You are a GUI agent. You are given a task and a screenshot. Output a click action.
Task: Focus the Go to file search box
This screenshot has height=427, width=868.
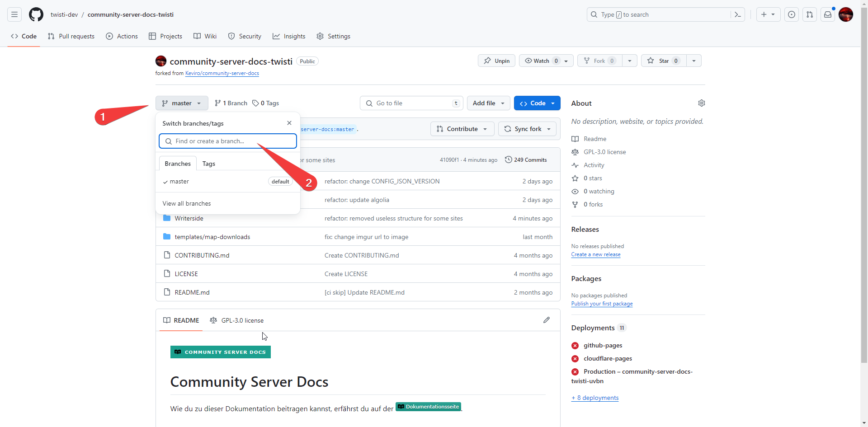411,103
